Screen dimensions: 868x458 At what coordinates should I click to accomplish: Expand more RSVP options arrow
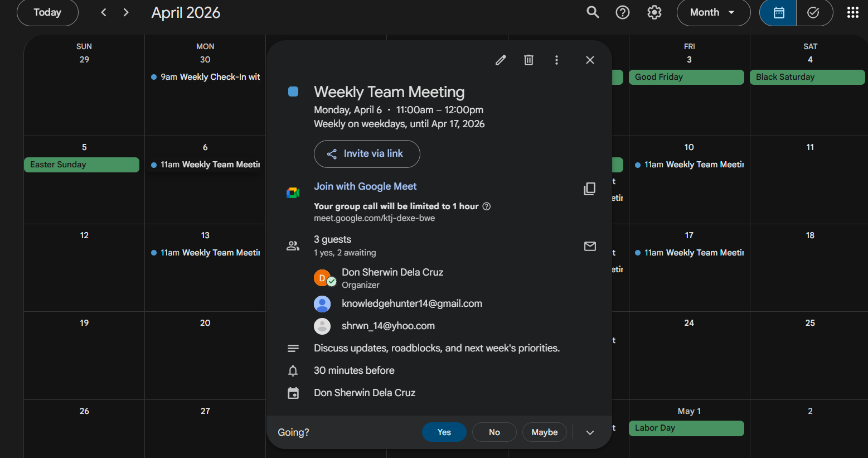coord(590,432)
